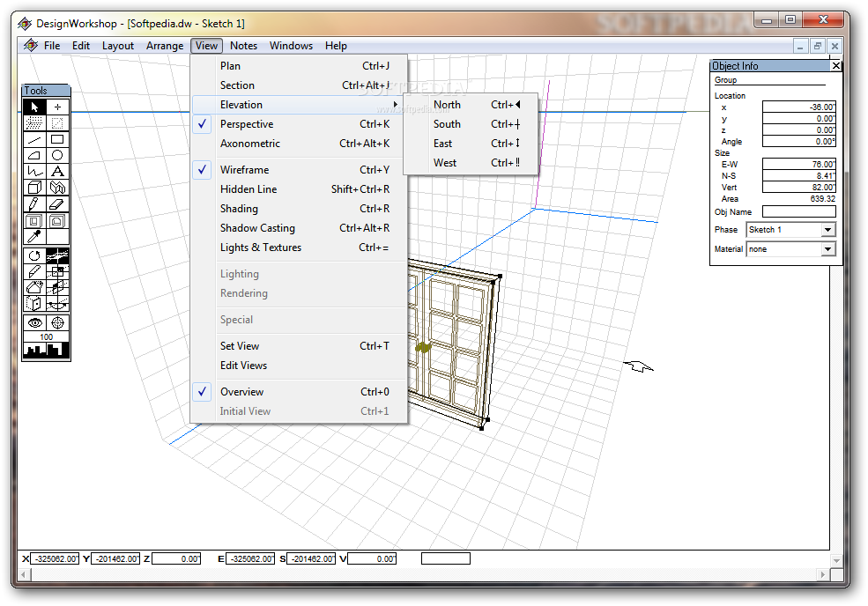Viewport: 868px width, 606px height.
Task: Select Shadow Casting option
Action: (300, 228)
